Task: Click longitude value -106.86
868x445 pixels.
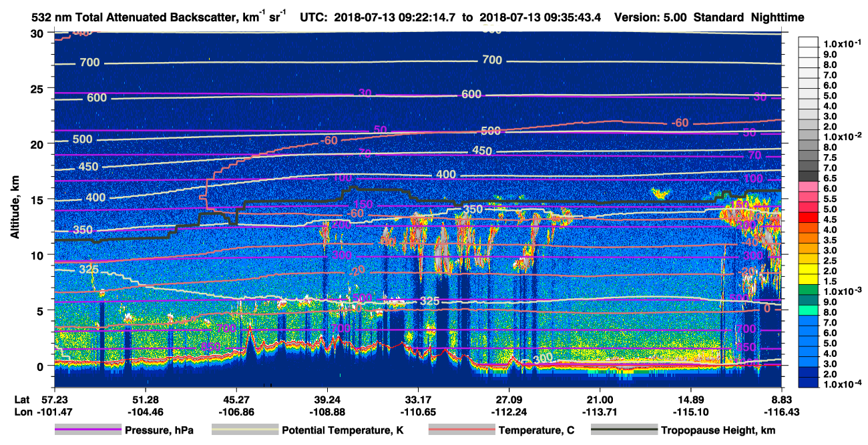Action: tap(236, 412)
